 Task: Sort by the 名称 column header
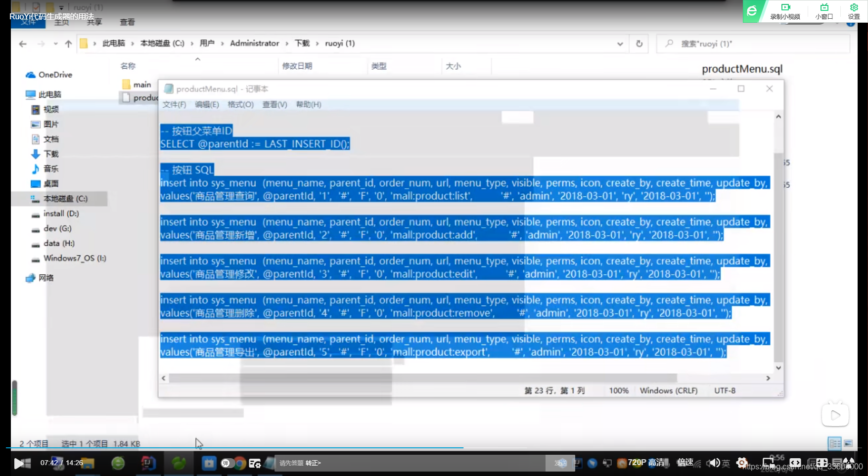point(128,66)
